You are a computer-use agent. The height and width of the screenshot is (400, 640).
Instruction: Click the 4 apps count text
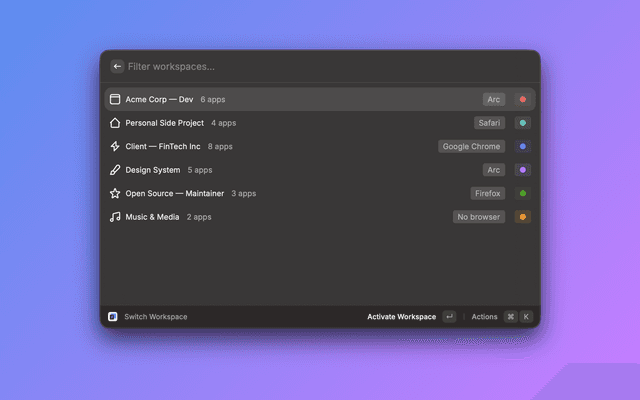tap(224, 123)
